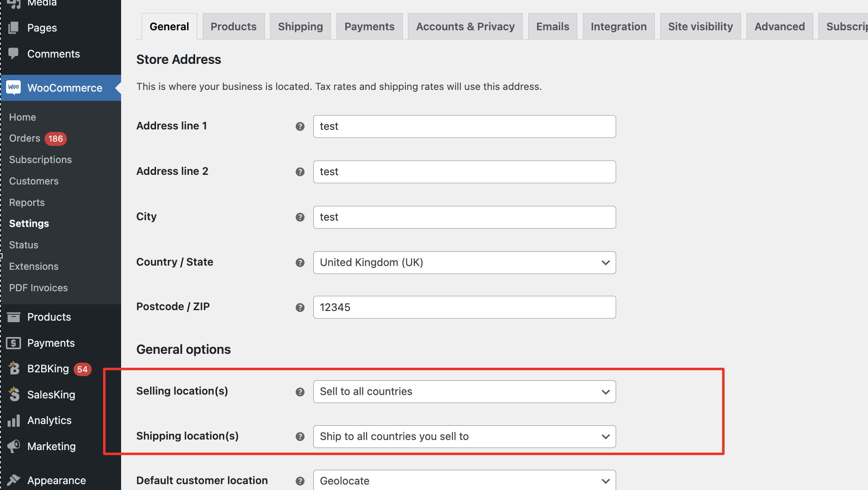868x490 pixels.
Task: Click the Analytics bar chart icon
Action: (13, 420)
